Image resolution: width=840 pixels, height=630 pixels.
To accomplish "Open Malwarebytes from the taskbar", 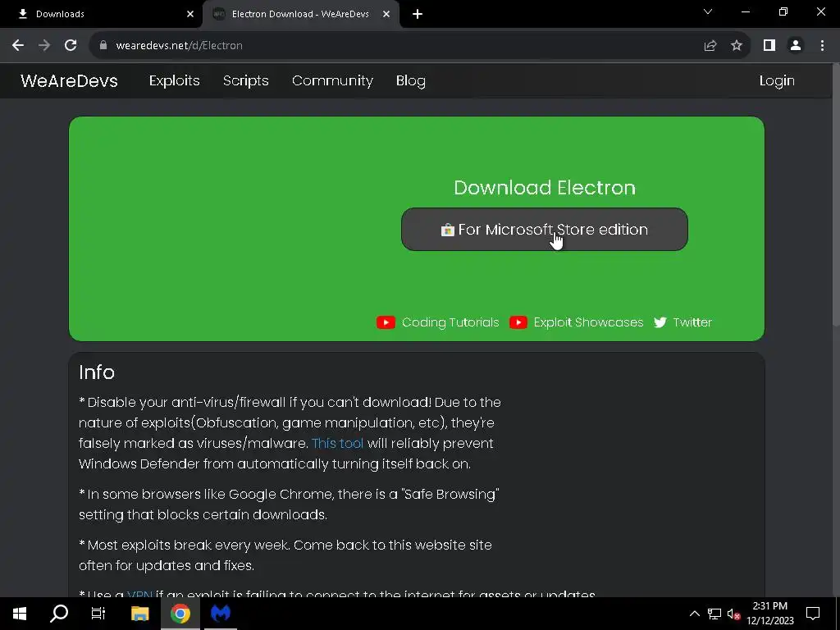I will [x=220, y=614].
